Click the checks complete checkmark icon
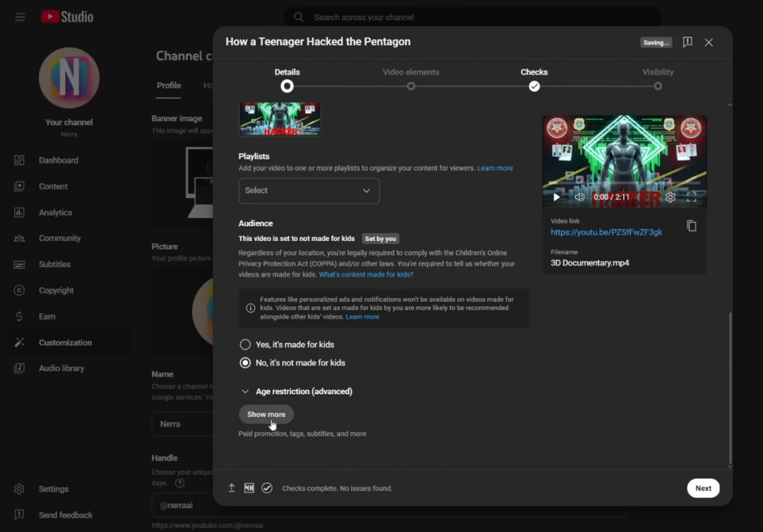763x532 pixels. [x=266, y=487]
